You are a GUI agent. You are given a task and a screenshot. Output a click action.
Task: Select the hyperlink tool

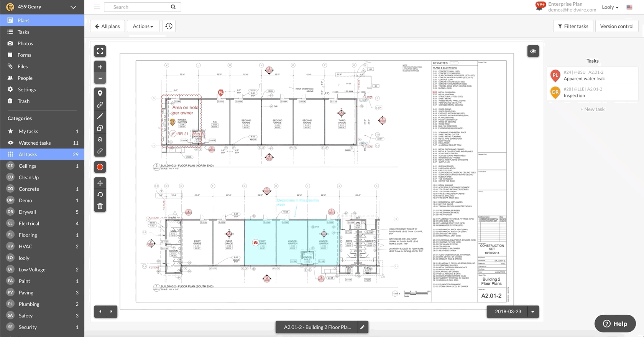pyautogui.click(x=100, y=105)
